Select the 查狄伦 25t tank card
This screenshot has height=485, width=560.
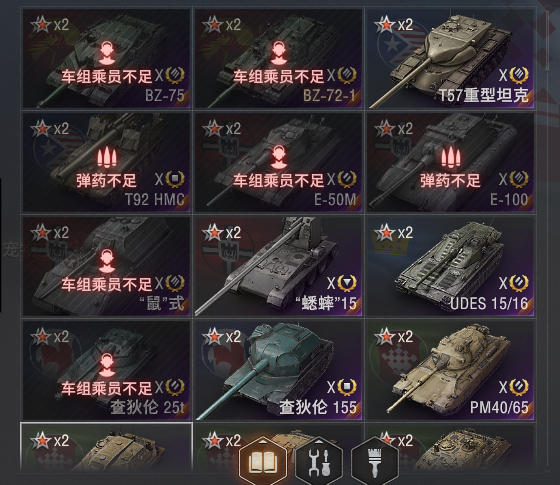pos(106,370)
